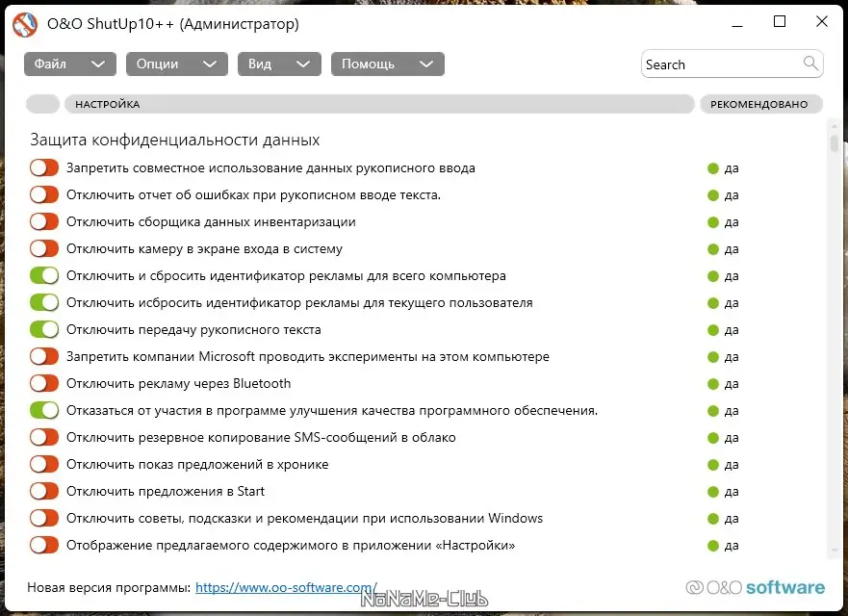Turn off the software quality improvement program toggle
Image resolution: width=848 pixels, height=616 pixels.
tap(43, 410)
